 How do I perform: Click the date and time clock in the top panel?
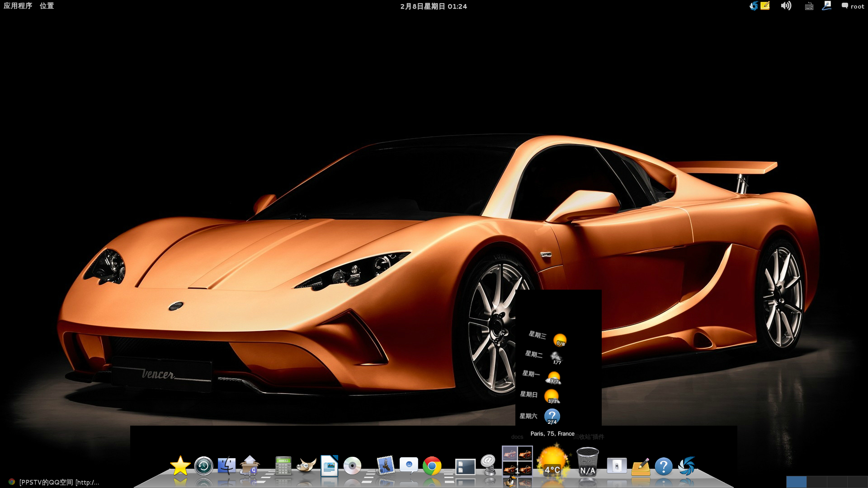point(434,6)
